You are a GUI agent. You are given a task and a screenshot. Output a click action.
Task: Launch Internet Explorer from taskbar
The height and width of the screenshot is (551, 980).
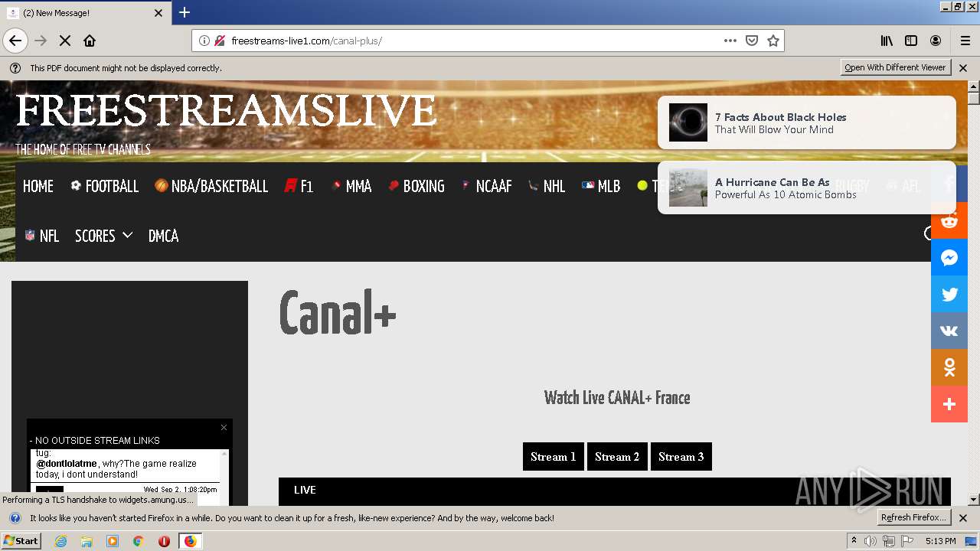tap(61, 541)
